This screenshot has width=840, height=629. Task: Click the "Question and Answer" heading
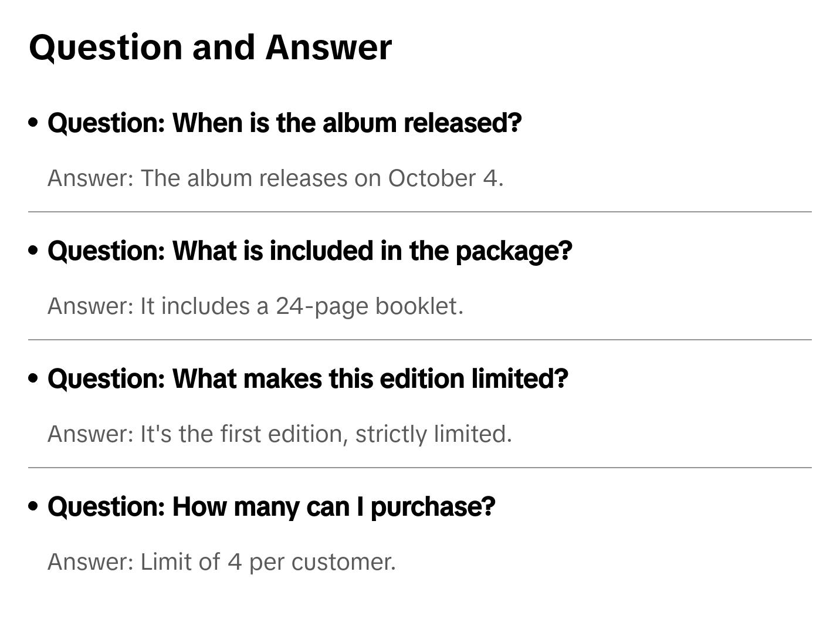(x=210, y=47)
